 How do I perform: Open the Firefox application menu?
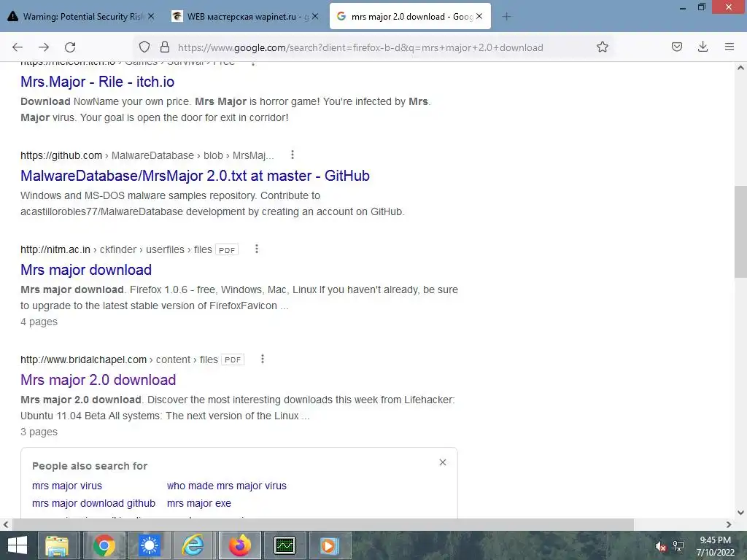coord(729,47)
